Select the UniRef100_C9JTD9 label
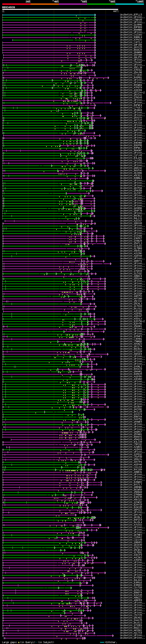146x644 pixels. (131, 588)
